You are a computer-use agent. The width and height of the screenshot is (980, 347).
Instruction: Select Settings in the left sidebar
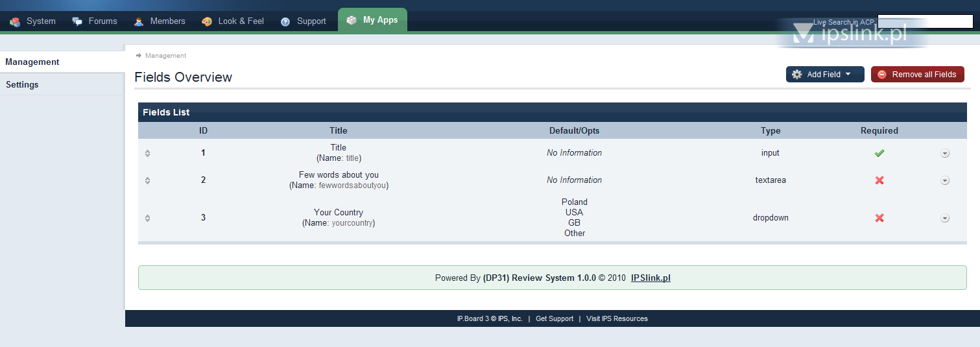pyautogui.click(x=22, y=85)
